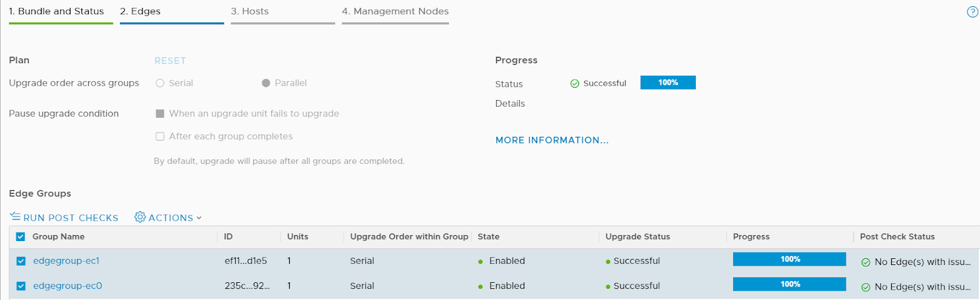
Task: Click post check status icon for edgegroup-ec1
Action: click(x=865, y=263)
